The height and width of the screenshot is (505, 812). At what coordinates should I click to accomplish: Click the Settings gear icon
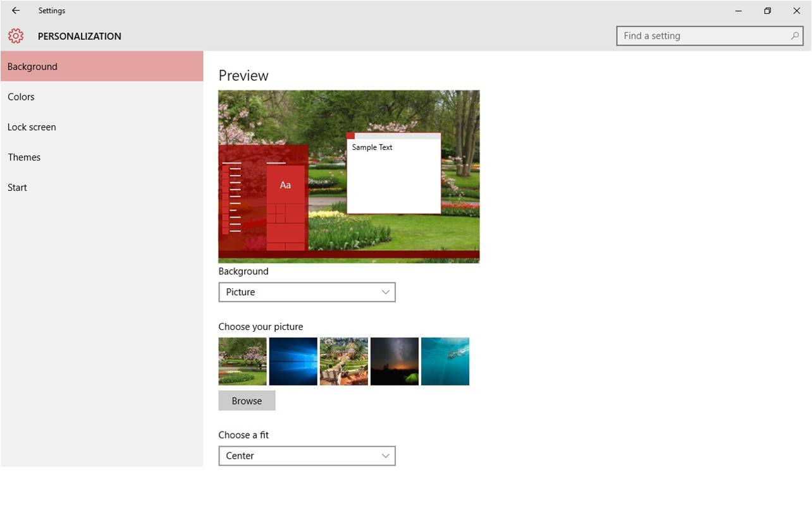pos(15,36)
